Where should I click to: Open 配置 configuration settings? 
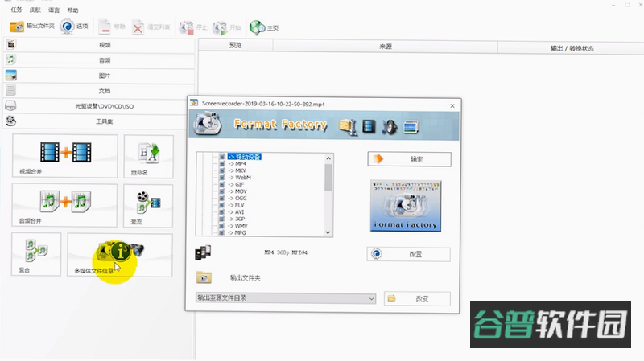pyautogui.click(x=409, y=254)
